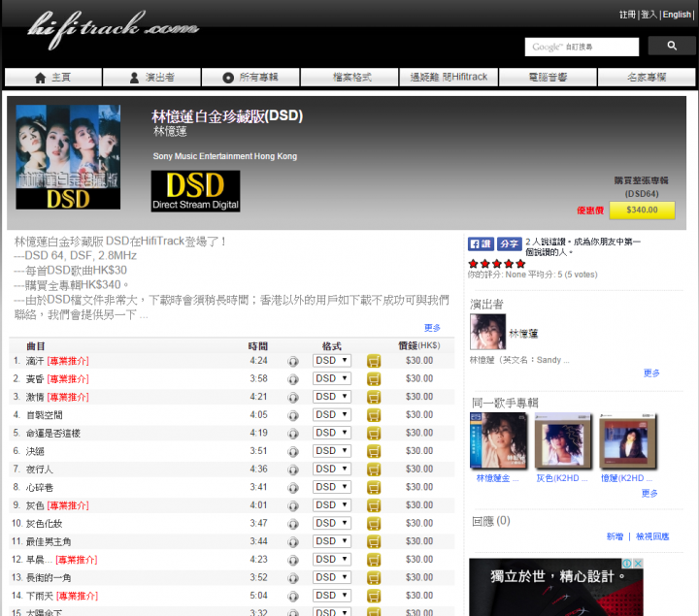The image size is (699, 616).
Task: Open ad info icon on advertisement
Action: click(x=627, y=564)
